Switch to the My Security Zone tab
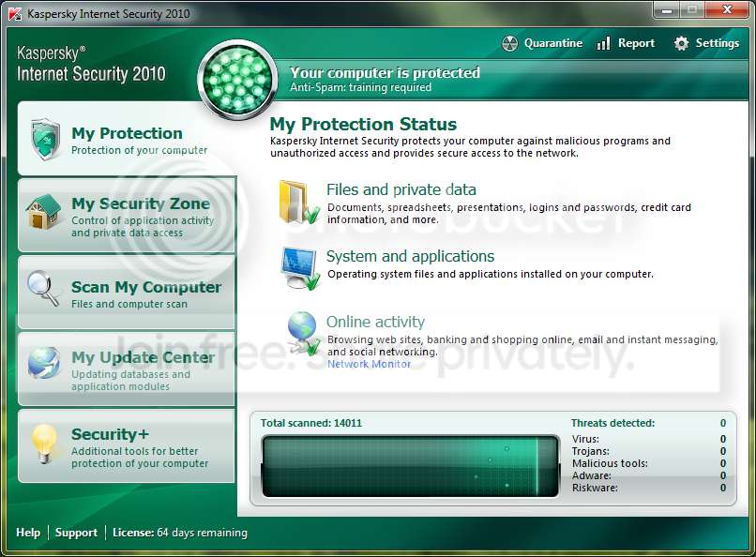 coord(127,215)
